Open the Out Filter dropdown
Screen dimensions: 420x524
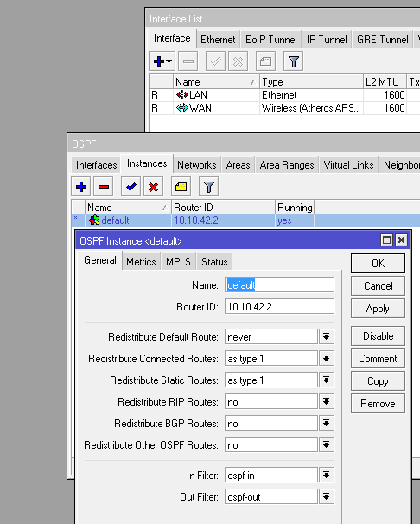pos(326,496)
